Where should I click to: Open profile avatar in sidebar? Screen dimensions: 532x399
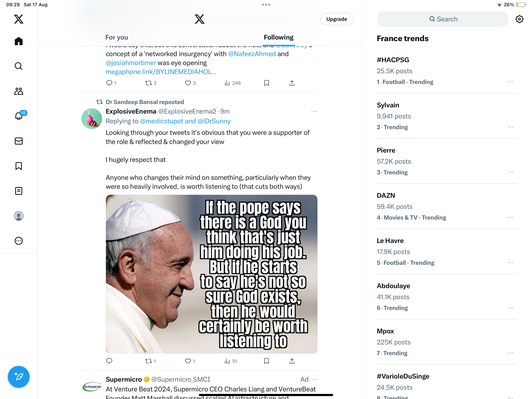[x=18, y=216]
